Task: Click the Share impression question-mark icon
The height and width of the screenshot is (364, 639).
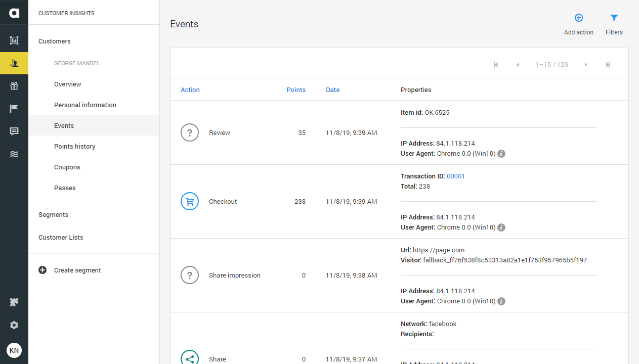Action: [190, 276]
